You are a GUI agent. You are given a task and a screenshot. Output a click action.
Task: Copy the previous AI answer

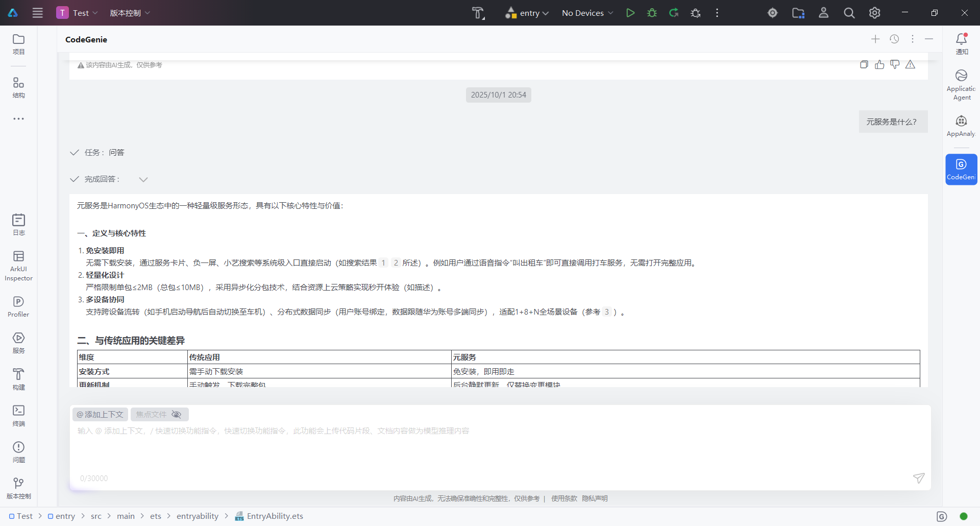[x=864, y=64]
